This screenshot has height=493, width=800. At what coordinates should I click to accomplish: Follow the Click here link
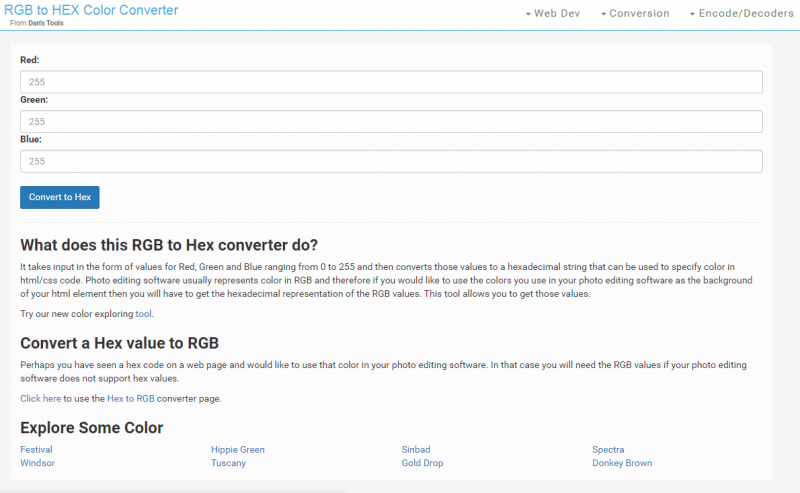(x=40, y=398)
